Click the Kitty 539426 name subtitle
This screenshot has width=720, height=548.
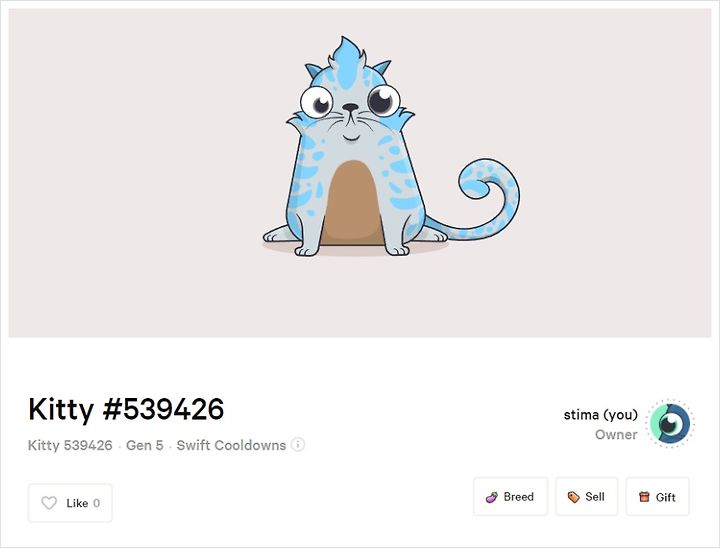[70, 445]
